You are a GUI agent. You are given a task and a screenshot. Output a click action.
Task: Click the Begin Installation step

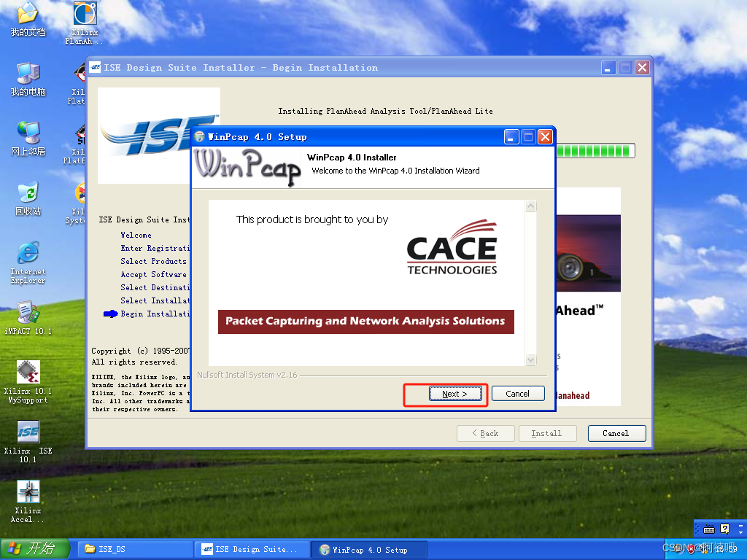(155, 314)
